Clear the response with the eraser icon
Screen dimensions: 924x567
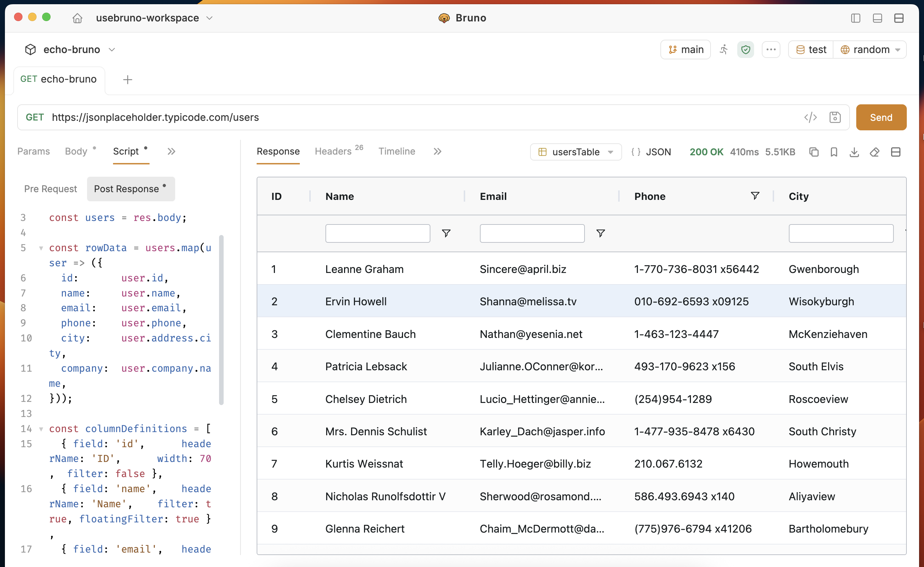tap(874, 152)
